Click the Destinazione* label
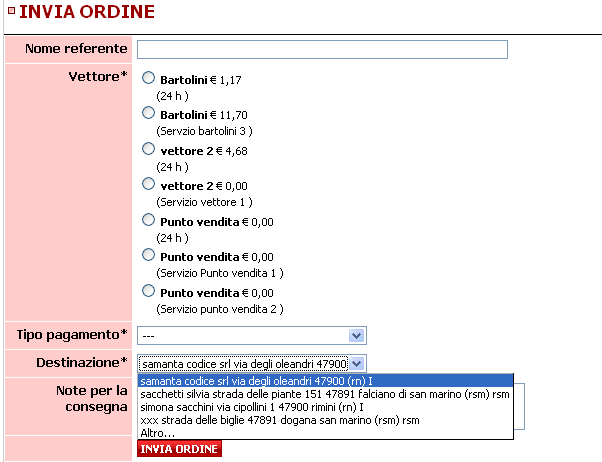 click(x=82, y=363)
